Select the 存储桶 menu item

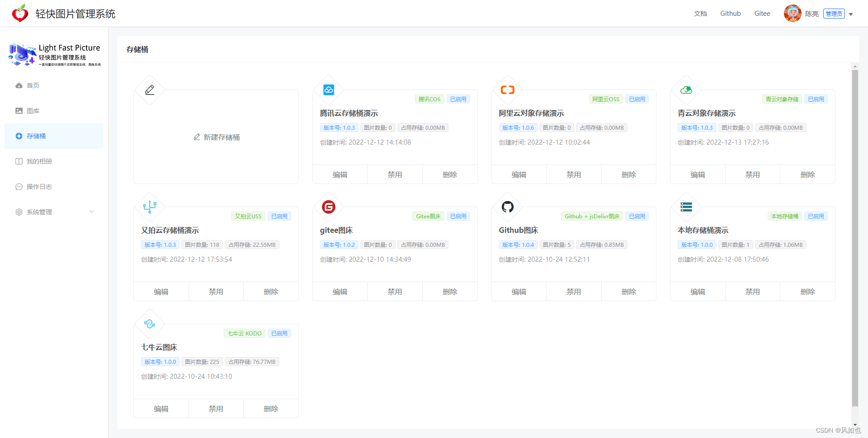point(54,136)
